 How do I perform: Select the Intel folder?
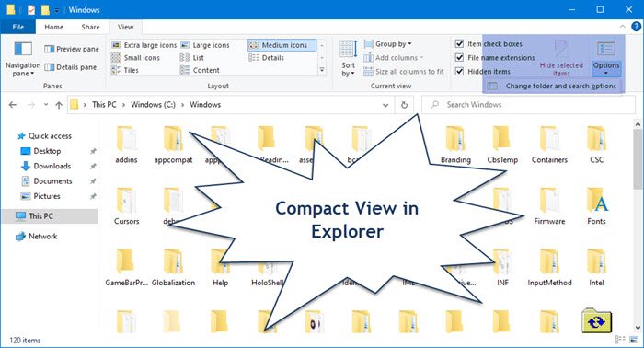click(x=596, y=268)
